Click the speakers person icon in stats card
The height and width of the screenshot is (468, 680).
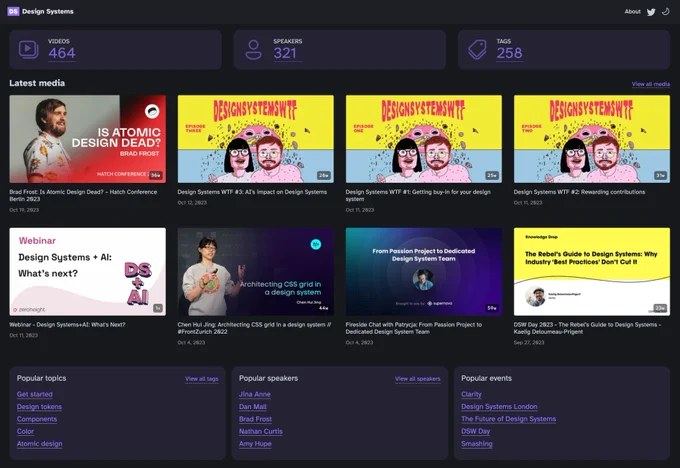(x=253, y=49)
